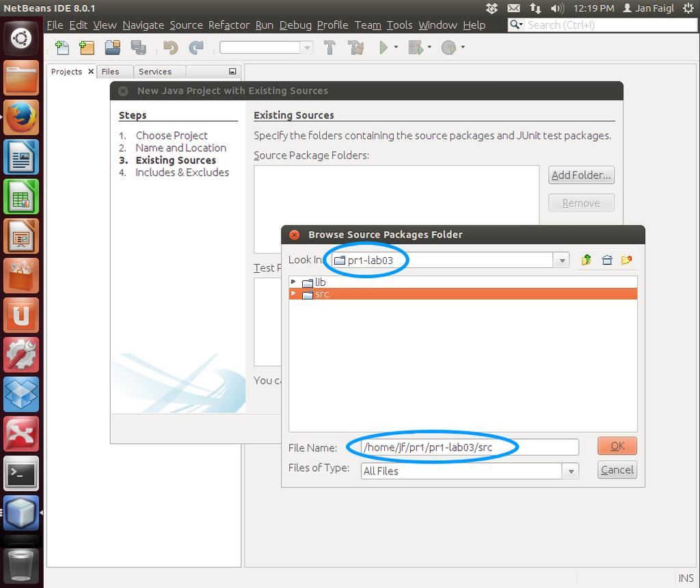Click Up One Level folder icon
The height and width of the screenshot is (588, 700).
(586, 260)
